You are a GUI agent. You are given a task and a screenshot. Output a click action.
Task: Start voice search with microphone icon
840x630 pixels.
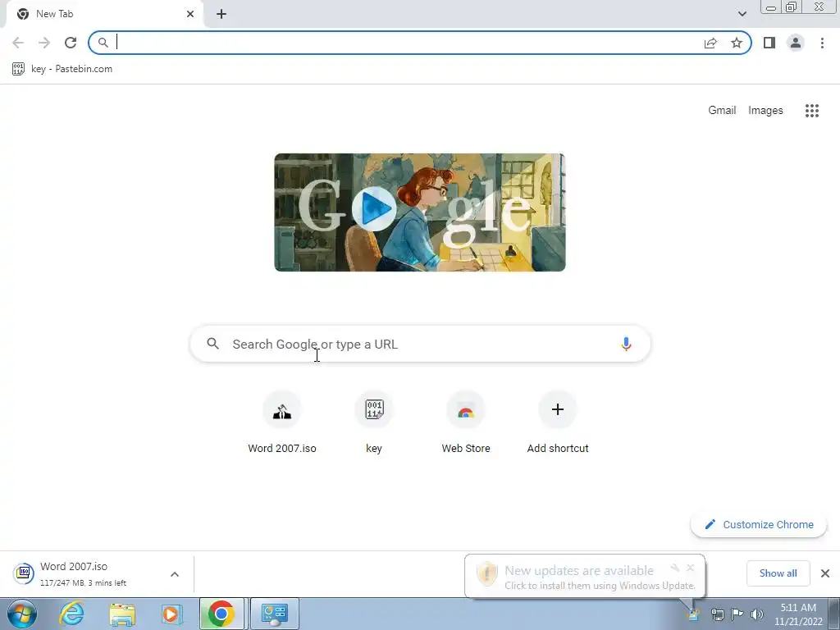click(x=626, y=344)
